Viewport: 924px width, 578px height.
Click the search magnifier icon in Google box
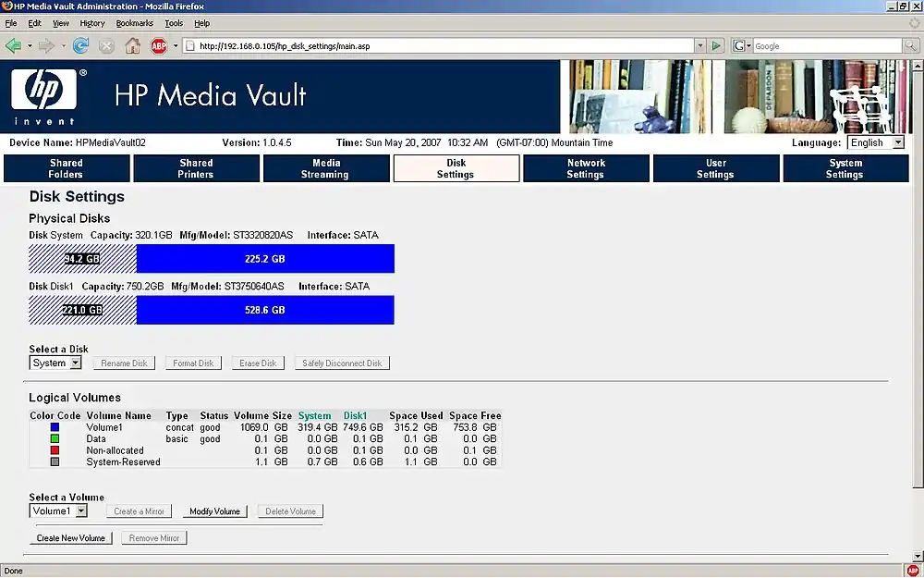[x=911, y=45]
